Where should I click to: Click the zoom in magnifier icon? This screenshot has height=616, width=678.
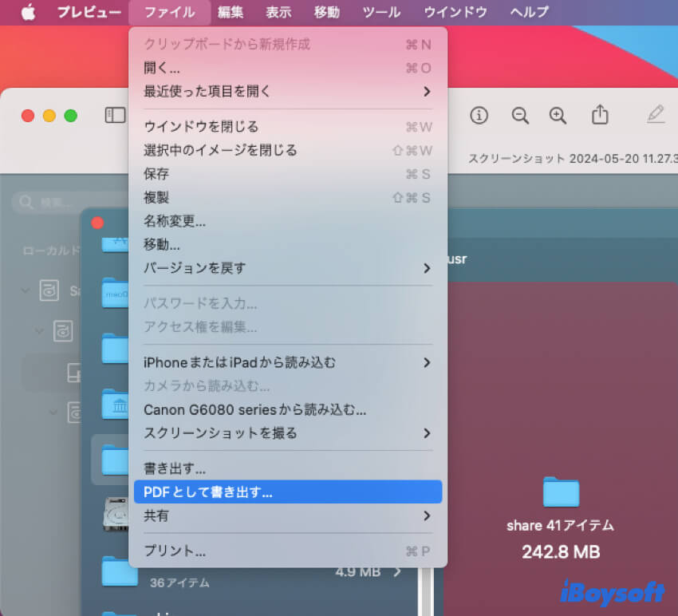coord(558,116)
